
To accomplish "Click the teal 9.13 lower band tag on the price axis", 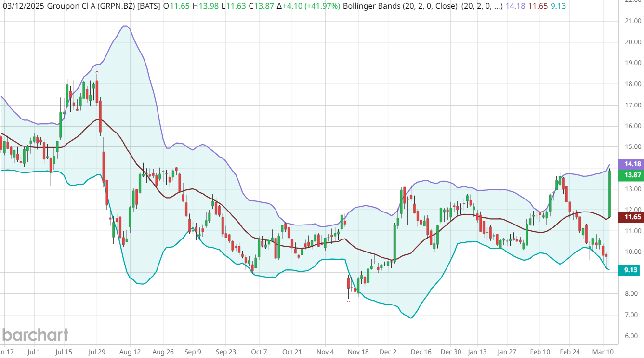I will [628, 270].
